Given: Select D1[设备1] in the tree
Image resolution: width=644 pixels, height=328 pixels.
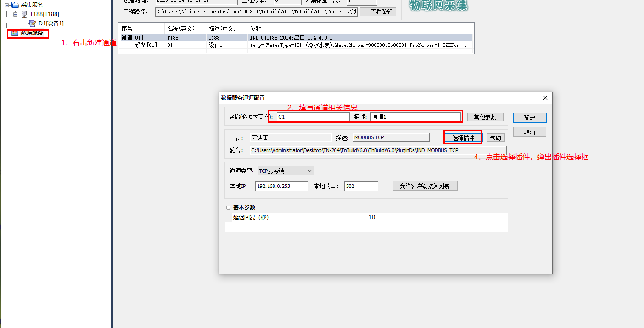Looking at the screenshot, I should pos(51,23).
